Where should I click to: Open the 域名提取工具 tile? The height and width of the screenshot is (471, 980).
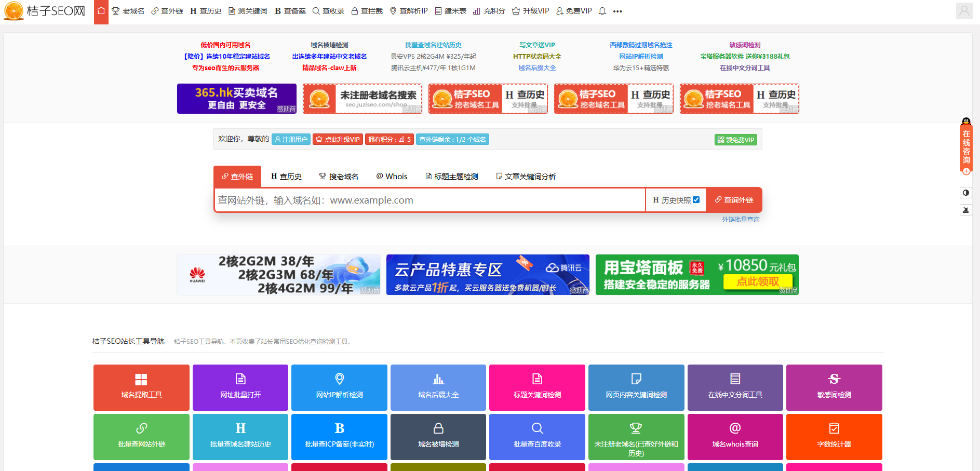point(141,387)
